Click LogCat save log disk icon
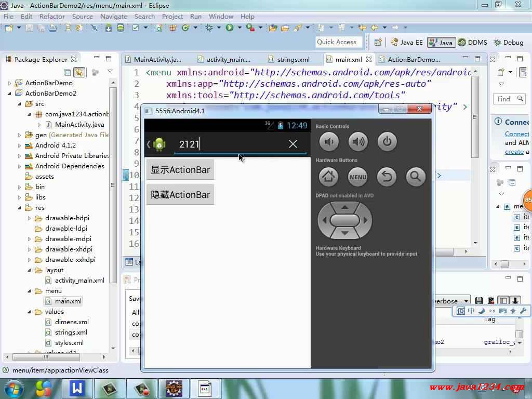532x399 pixels. [x=478, y=301]
